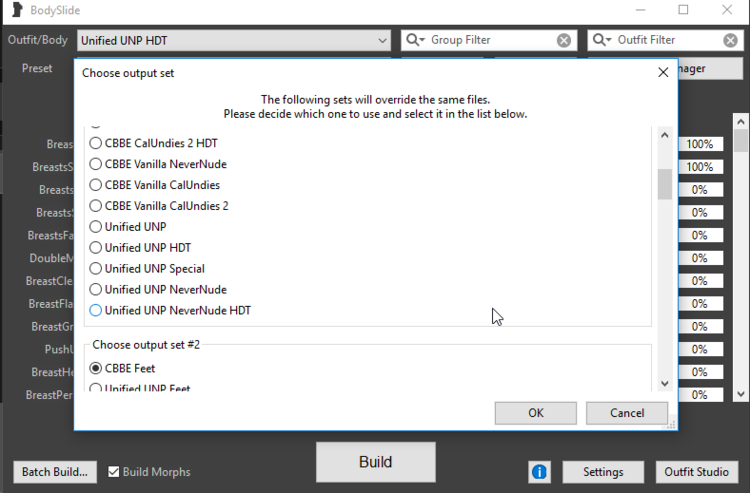Click the dialog list scrollbar thumb

click(x=664, y=184)
